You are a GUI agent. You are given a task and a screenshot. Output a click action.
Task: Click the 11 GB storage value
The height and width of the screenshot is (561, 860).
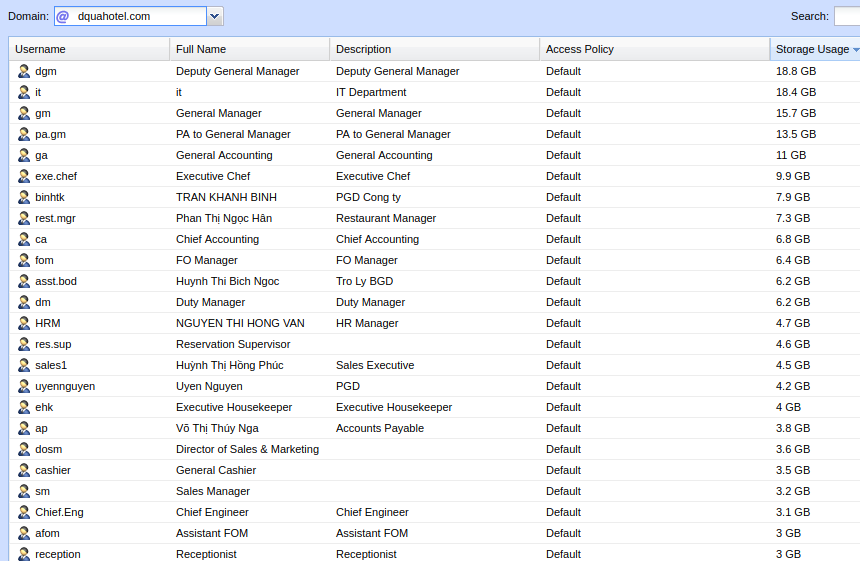(791, 155)
